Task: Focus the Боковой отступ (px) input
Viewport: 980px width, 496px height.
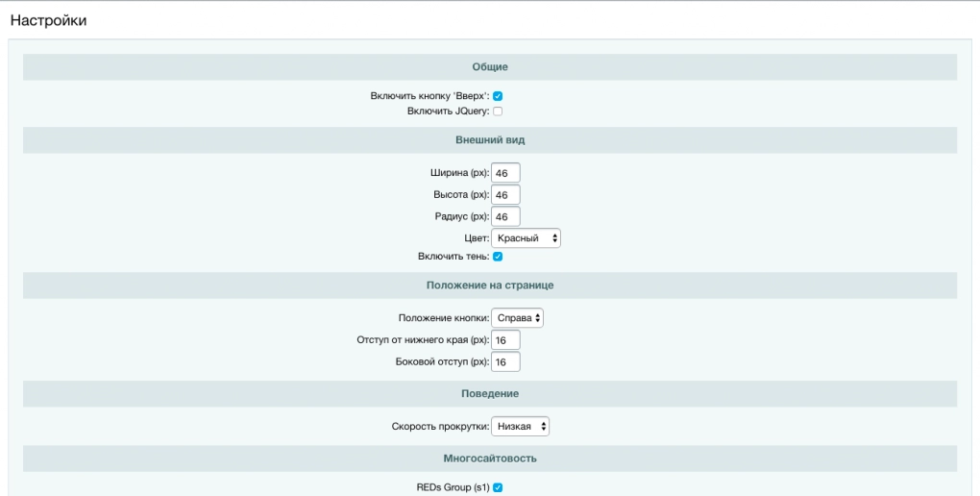Action: point(505,361)
